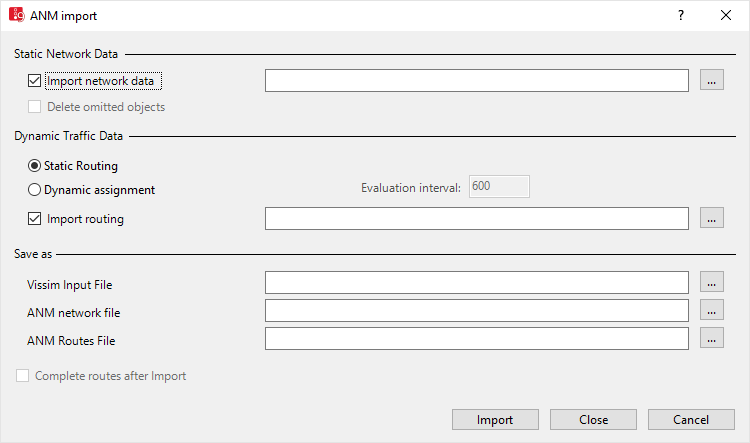Click the ANM network file text field
This screenshot has height=443, width=750.
click(x=476, y=312)
